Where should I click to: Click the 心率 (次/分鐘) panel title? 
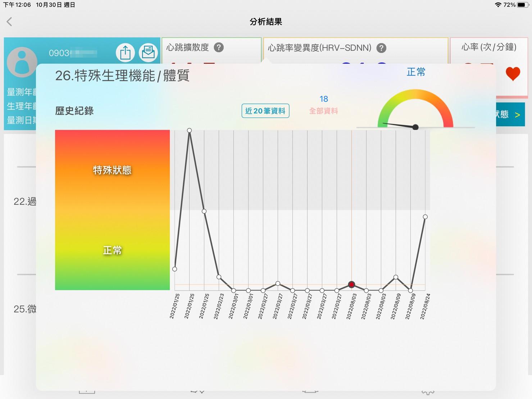point(488,47)
